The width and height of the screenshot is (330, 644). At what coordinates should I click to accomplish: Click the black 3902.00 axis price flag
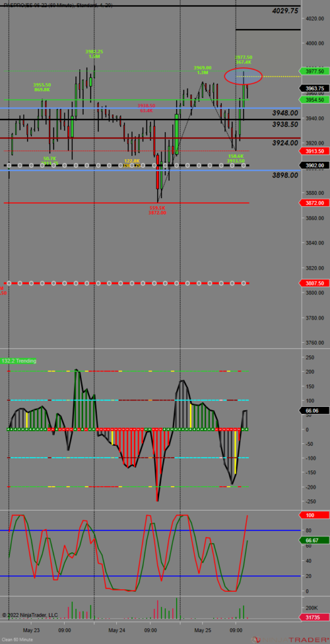point(315,165)
